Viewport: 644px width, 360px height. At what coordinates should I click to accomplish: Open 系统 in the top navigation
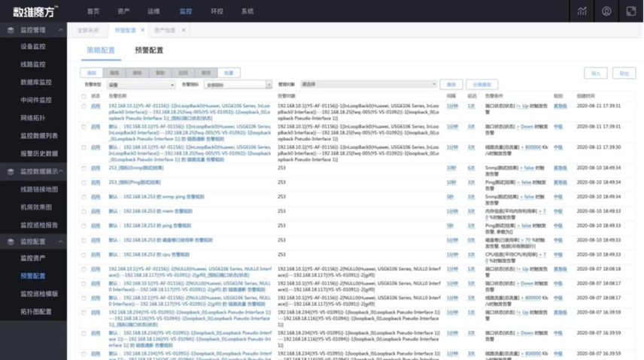248,11
